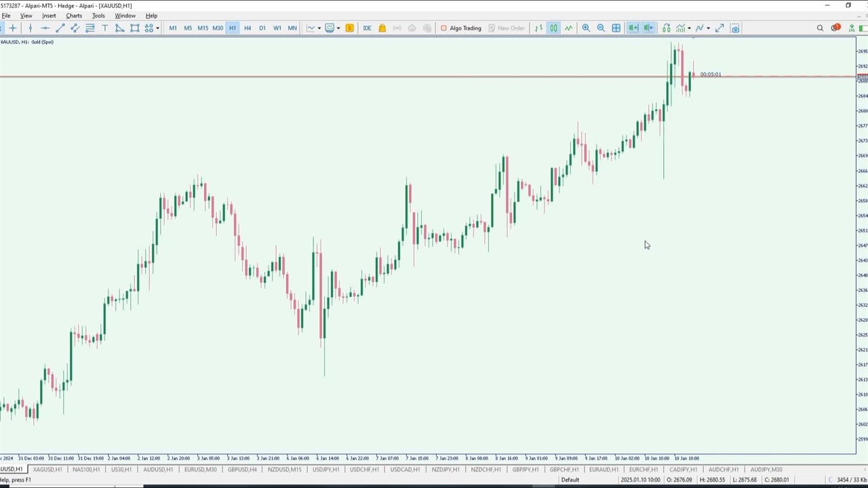Select the trendline drawing tool
This screenshot has height=488, width=868.
60,28
